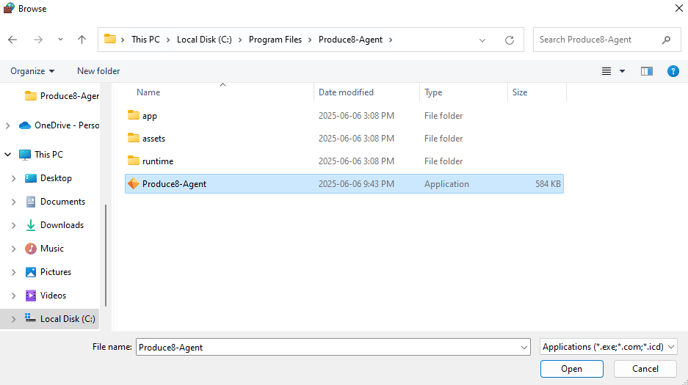
Task: Select the Produce8-Agent application file
Action: pos(344,184)
